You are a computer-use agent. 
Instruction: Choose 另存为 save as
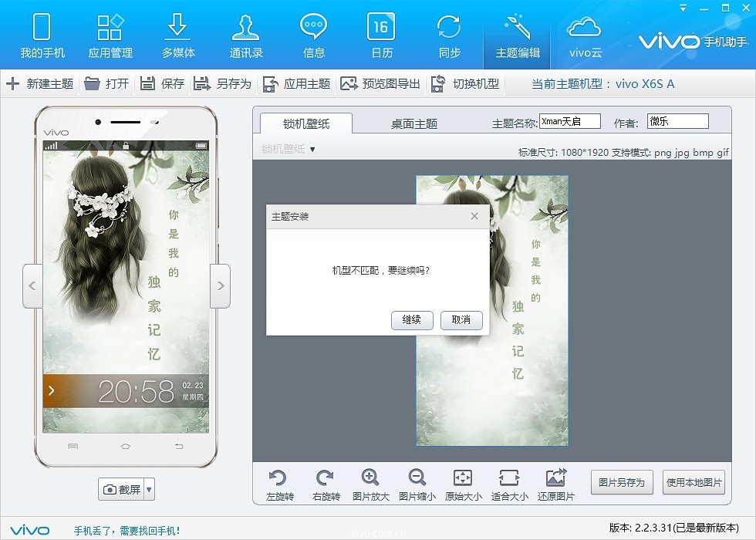click(222, 84)
